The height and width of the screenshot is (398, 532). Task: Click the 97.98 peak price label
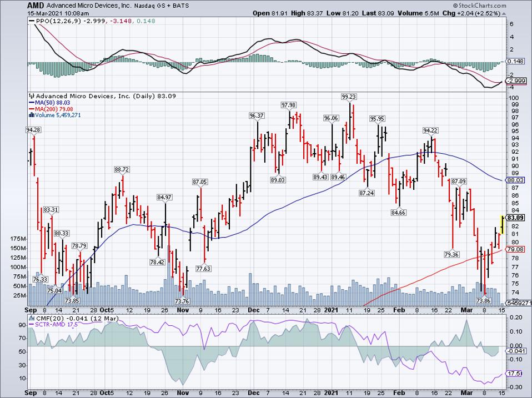[x=288, y=105]
